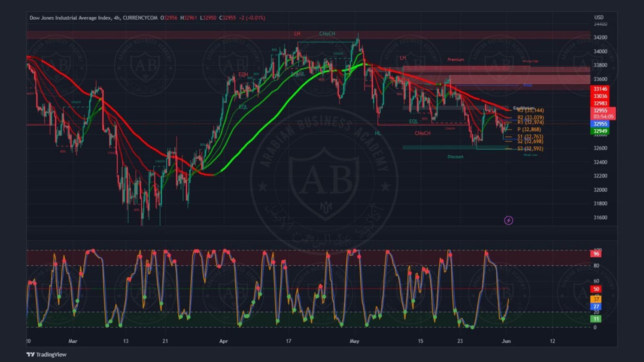Open the TradingView logo link
Screen dimensions: 644x362
46,354
